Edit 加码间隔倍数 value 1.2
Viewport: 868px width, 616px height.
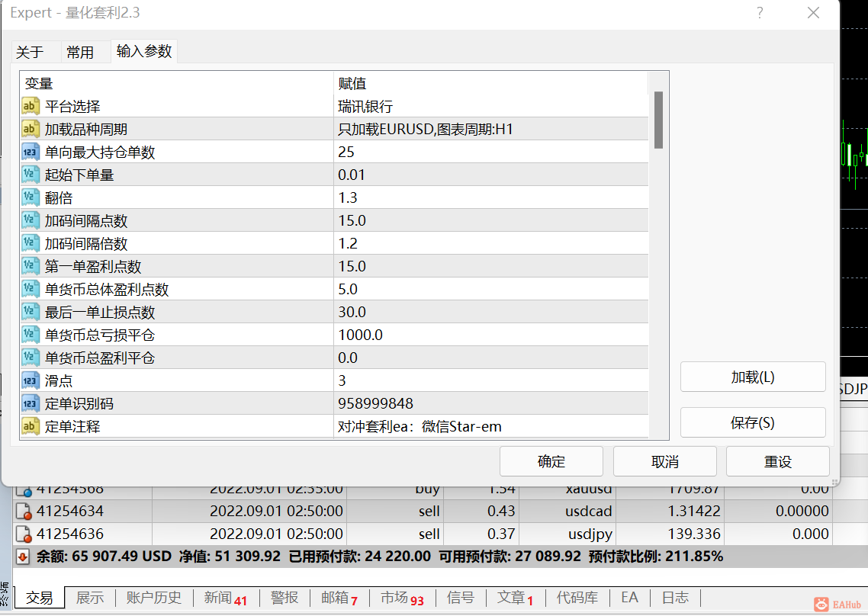491,243
